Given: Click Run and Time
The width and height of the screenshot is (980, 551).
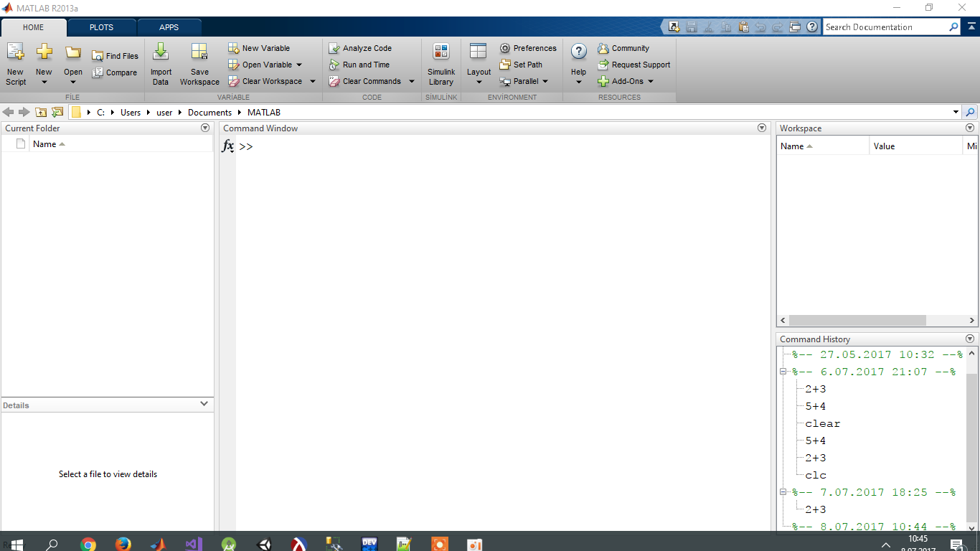Looking at the screenshot, I should point(359,65).
